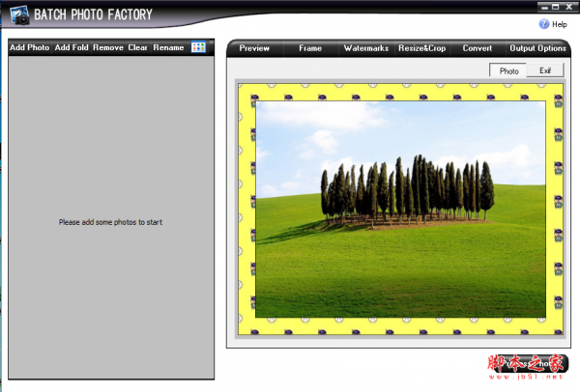Clear the photo list

click(137, 47)
